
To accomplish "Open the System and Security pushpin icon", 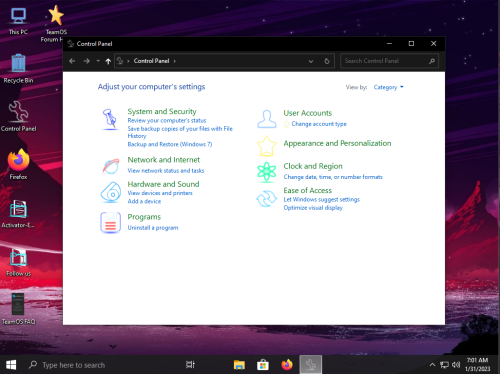I will click(x=109, y=119).
